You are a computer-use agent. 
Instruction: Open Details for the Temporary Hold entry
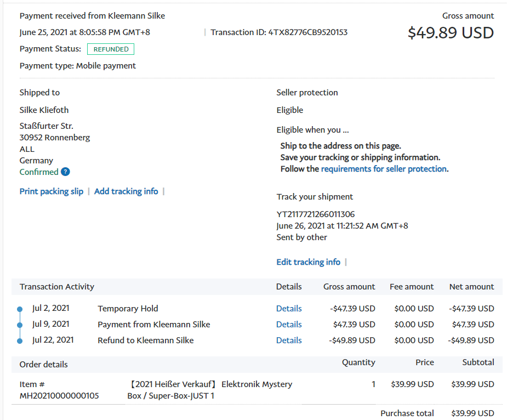tap(289, 309)
